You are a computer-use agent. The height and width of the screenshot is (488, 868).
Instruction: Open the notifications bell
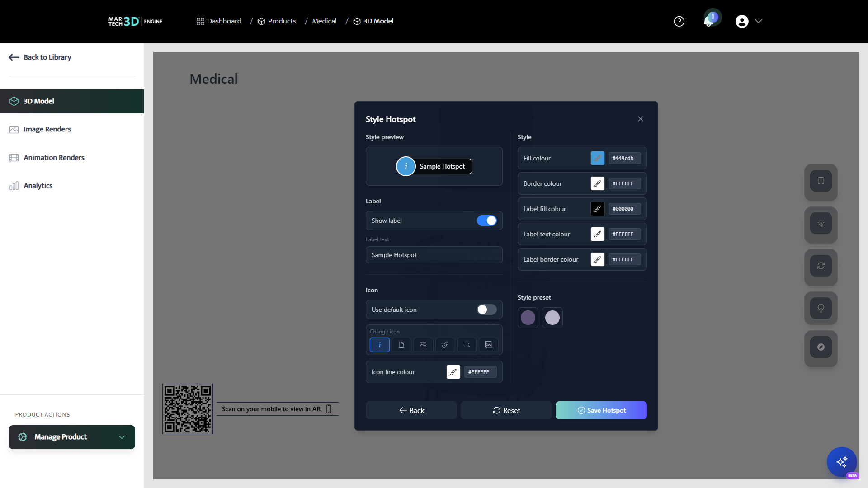click(709, 21)
